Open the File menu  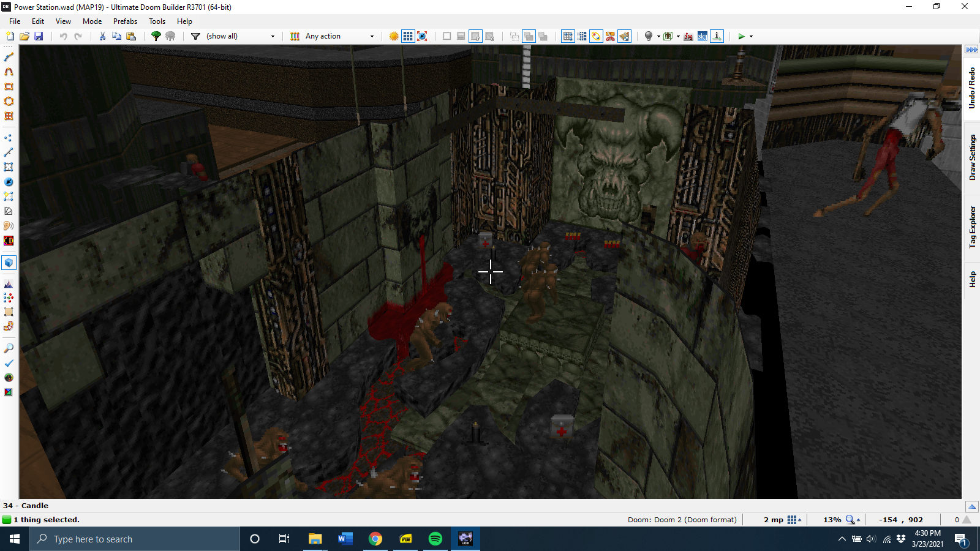point(15,21)
